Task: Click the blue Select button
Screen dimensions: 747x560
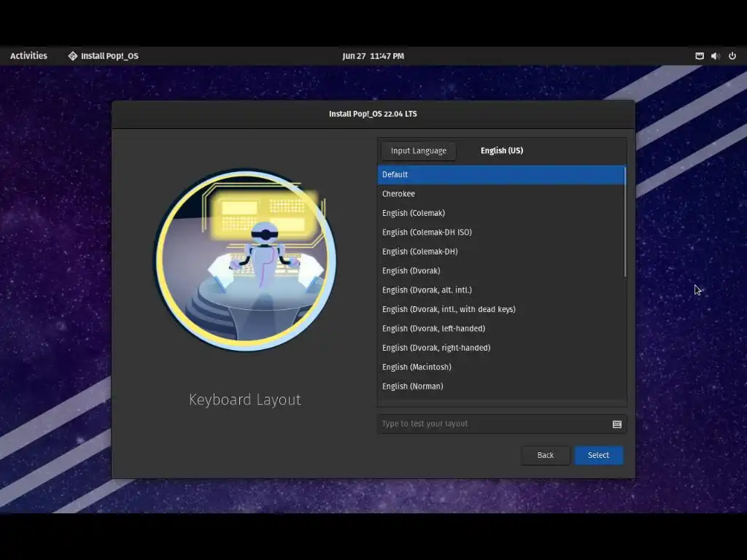Action: [x=598, y=455]
